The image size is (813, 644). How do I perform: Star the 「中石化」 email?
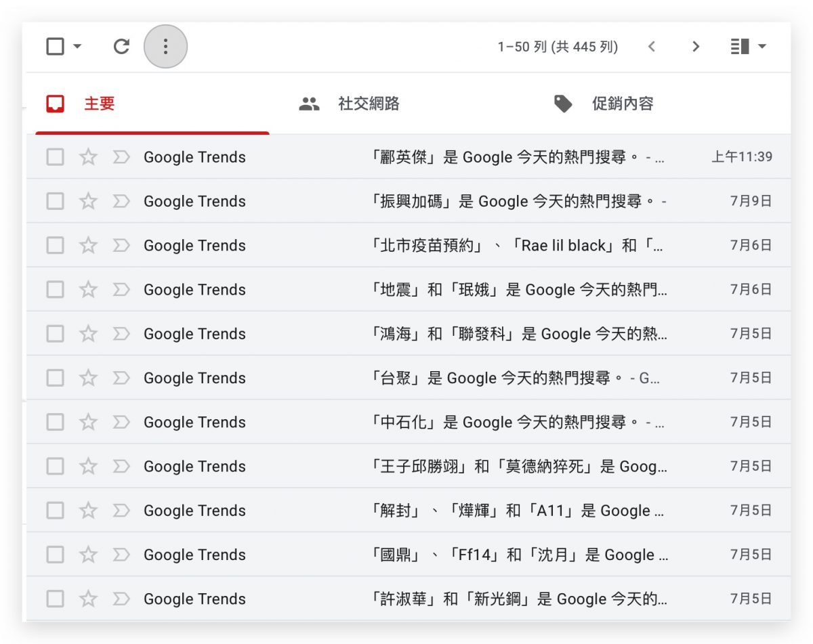click(88, 422)
